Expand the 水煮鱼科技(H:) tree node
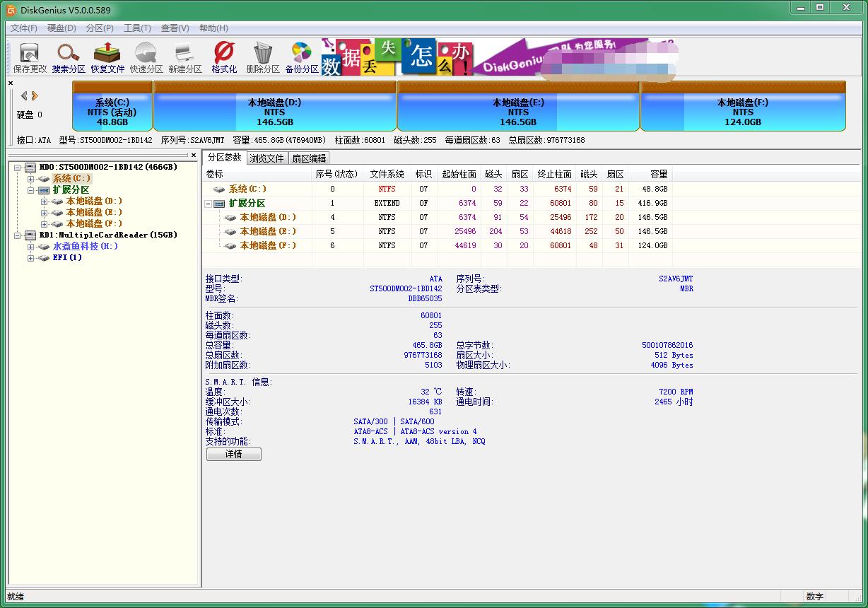This screenshot has height=608, width=868. tap(31, 247)
